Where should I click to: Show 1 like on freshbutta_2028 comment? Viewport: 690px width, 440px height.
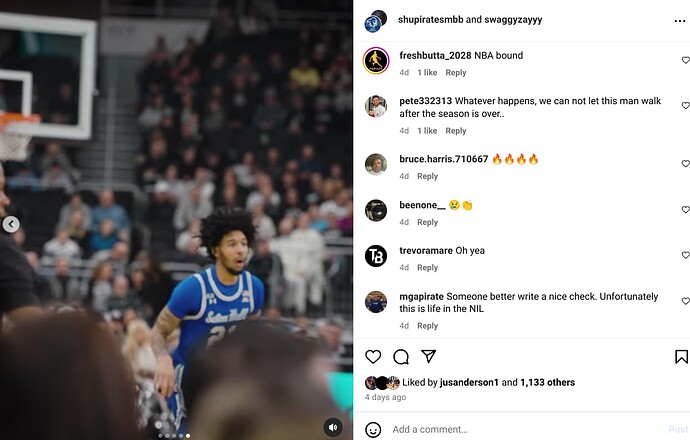point(427,73)
